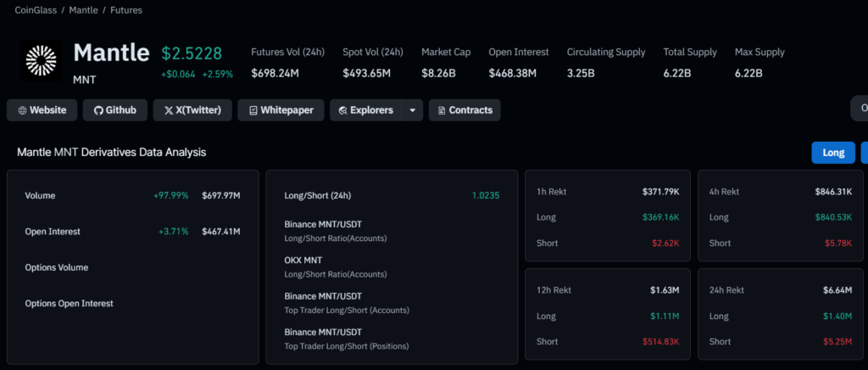The height and width of the screenshot is (370, 868).
Task: Select the OKX MNT row
Action: [x=392, y=267]
